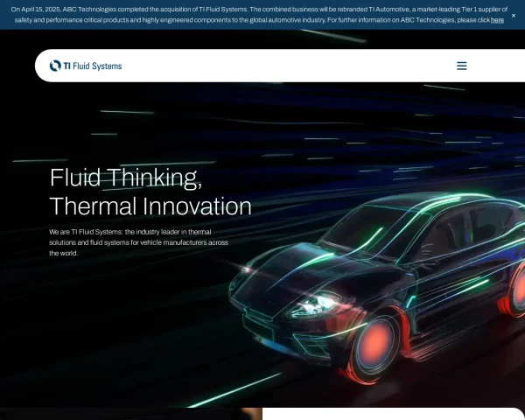Click the TI Fluid Systems logo
This screenshot has width=525, height=420.
[x=86, y=66]
